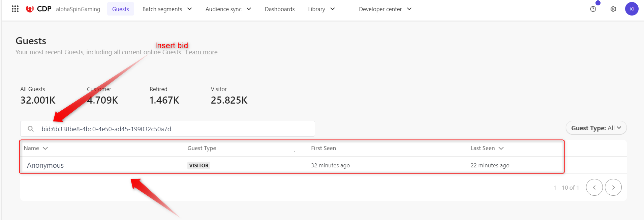Viewport: 644px width, 220px height.
Task: Click the CDP logo icon
Action: 30,9
